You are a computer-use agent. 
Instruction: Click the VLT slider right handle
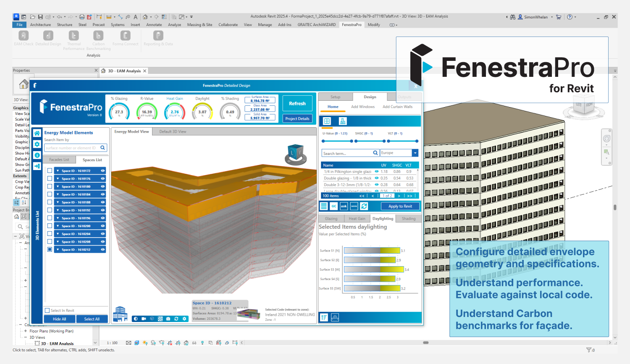point(417,141)
